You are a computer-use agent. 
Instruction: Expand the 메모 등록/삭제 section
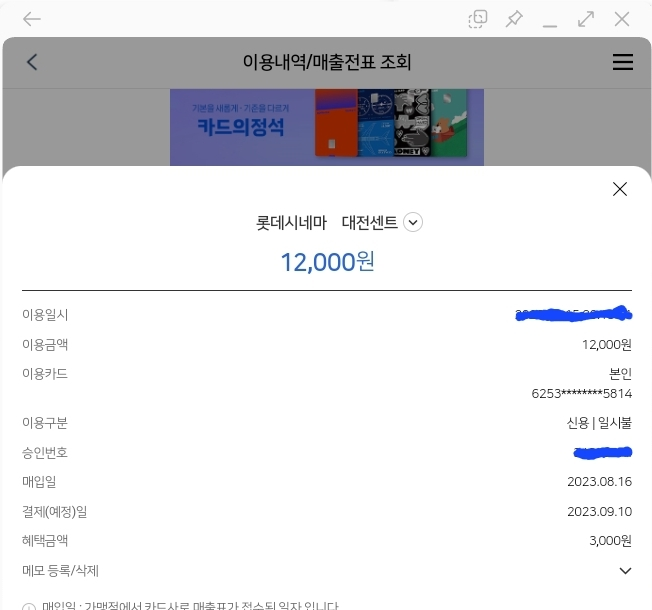(625, 571)
